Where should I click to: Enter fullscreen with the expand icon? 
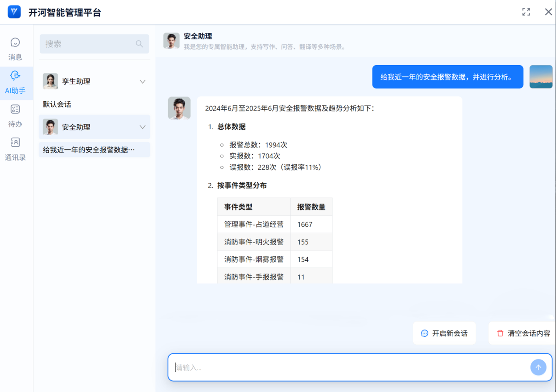pos(526,12)
